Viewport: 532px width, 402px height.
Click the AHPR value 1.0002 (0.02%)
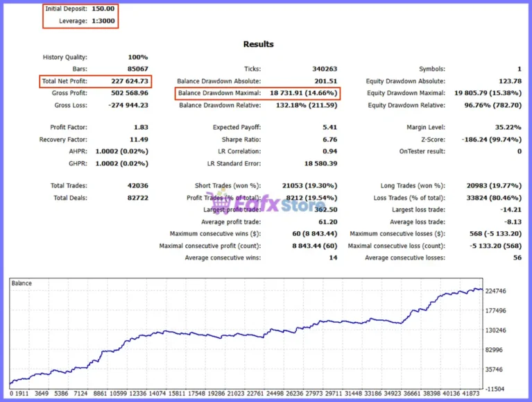pyautogui.click(x=122, y=151)
